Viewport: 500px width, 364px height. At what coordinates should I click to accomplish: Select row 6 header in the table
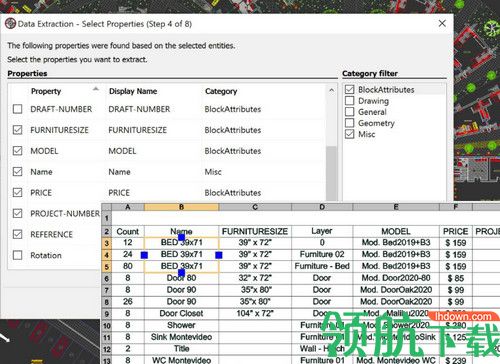pyautogui.click(x=106, y=278)
